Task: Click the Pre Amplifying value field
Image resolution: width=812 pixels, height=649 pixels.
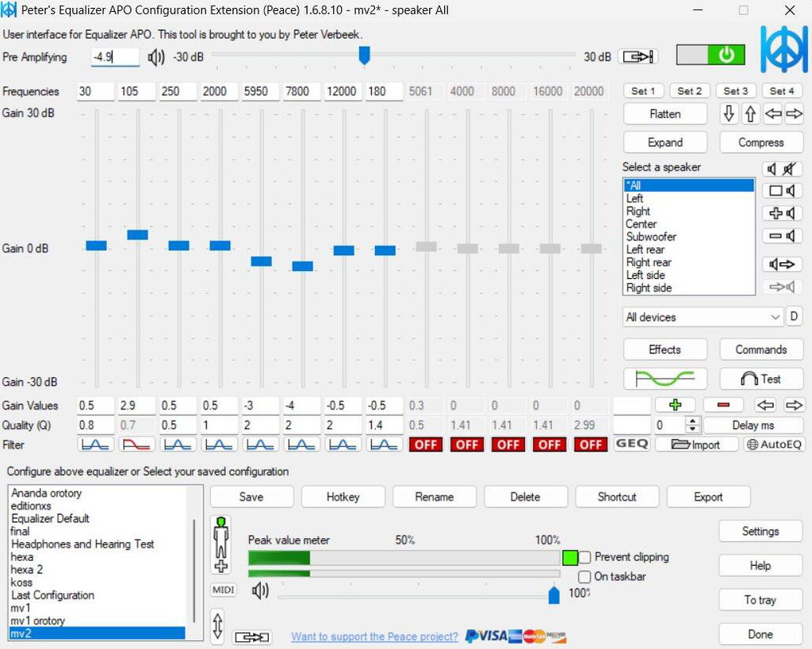Action: pyautogui.click(x=115, y=57)
